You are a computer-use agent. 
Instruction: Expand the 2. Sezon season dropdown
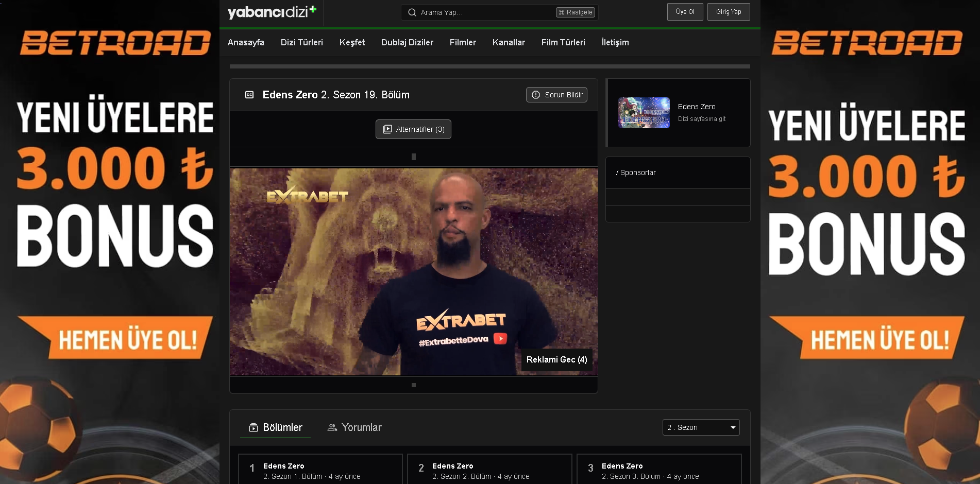pyautogui.click(x=701, y=427)
